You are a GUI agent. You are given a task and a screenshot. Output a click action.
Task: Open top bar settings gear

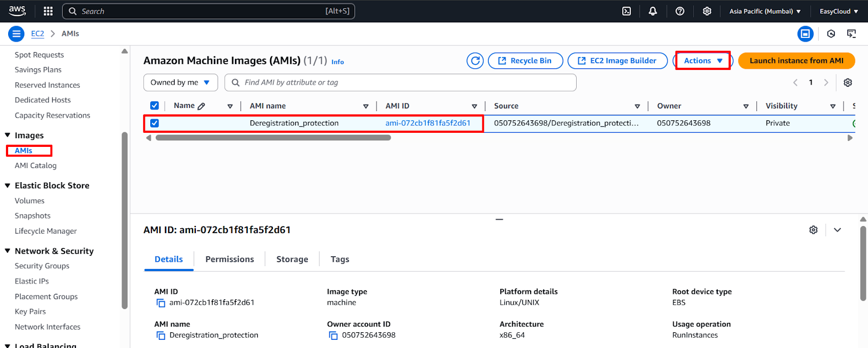click(707, 11)
